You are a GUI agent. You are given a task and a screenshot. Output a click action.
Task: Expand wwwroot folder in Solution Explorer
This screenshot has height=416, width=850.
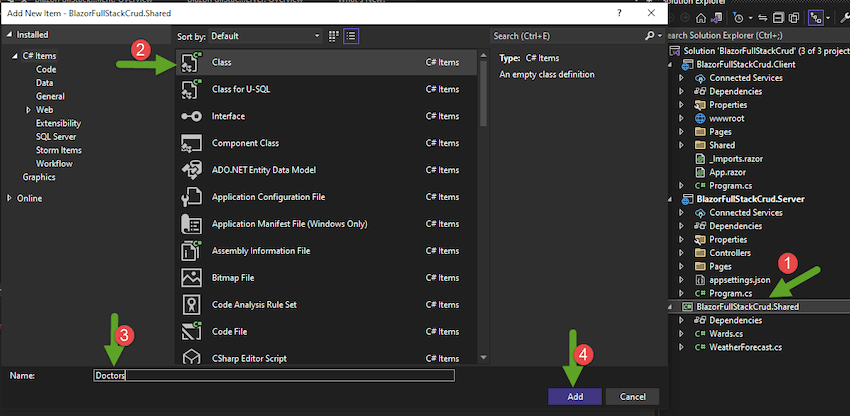(x=681, y=118)
